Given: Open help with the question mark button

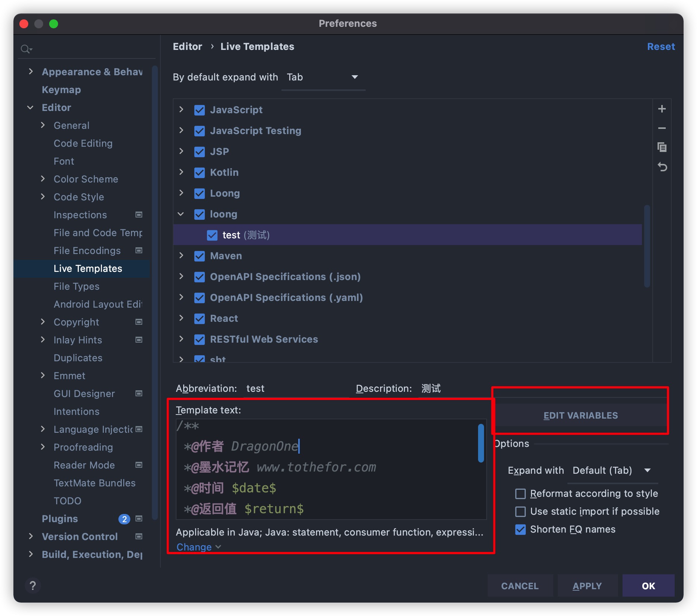Looking at the screenshot, I should point(33,585).
